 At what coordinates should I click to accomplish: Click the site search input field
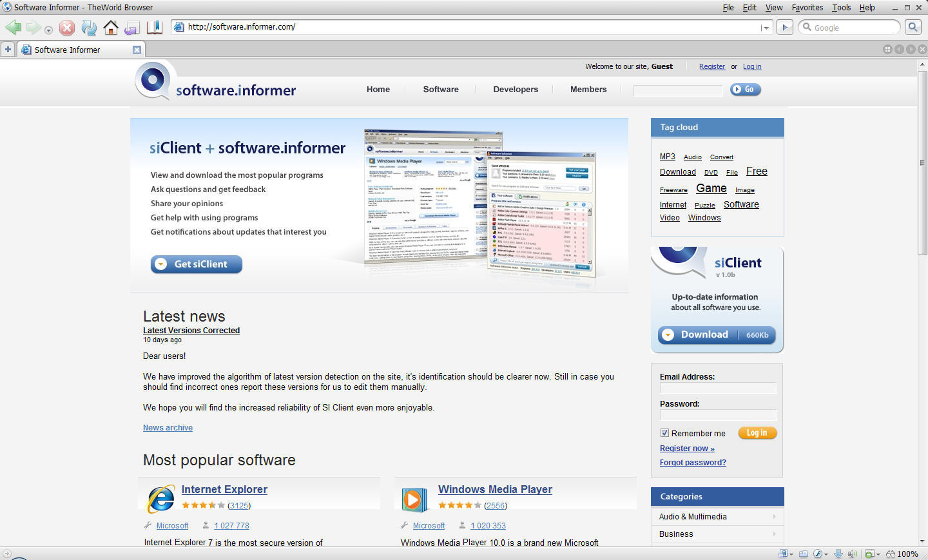(678, 90)
